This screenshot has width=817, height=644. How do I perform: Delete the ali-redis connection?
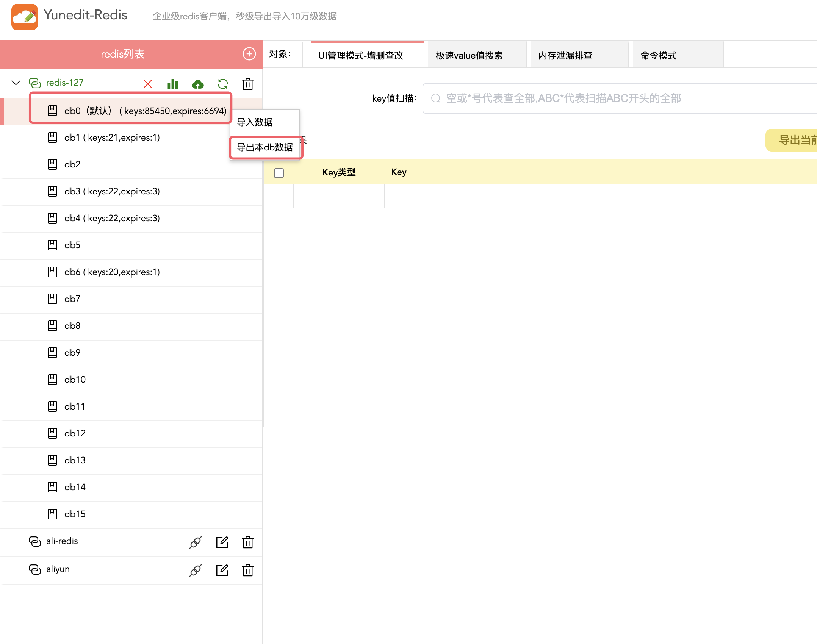pyautogui.click(x=248, y=542)
